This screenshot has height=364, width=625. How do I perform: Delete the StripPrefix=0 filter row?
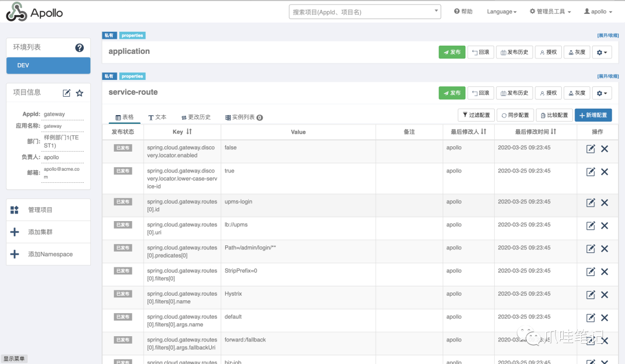click(604, 272)
